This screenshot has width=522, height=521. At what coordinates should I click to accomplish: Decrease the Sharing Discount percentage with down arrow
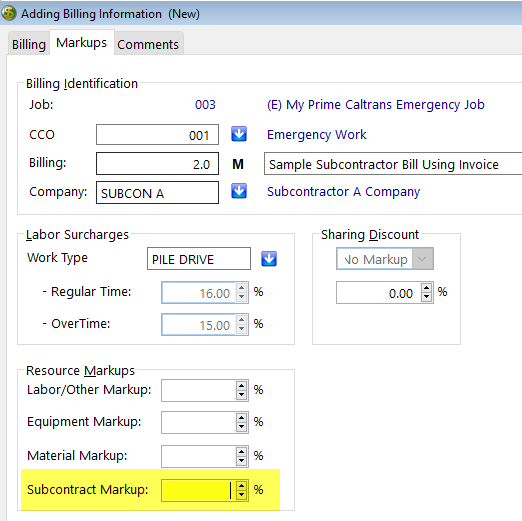coord(426,296)
